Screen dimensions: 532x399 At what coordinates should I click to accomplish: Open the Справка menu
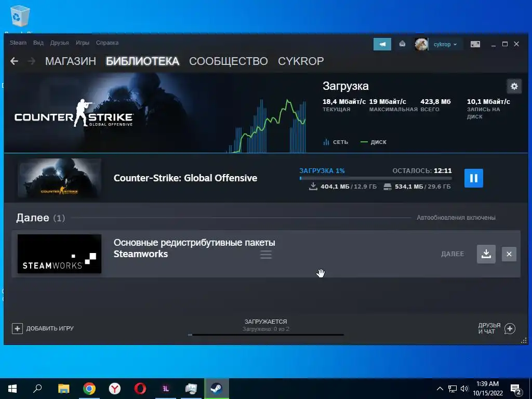click(107, 43)
